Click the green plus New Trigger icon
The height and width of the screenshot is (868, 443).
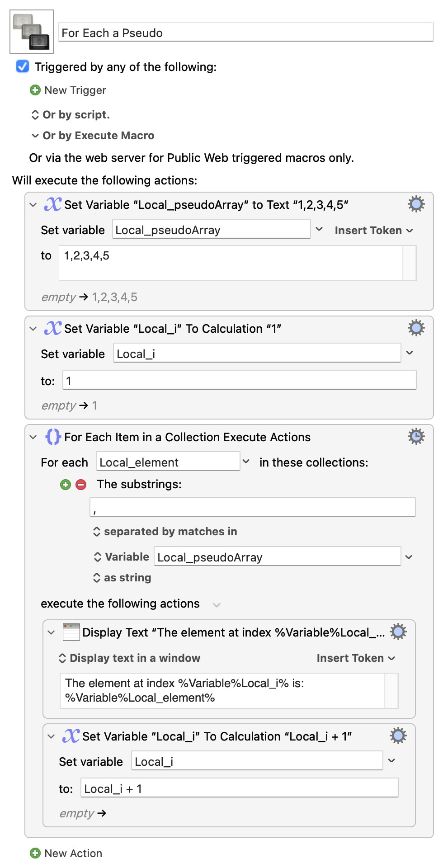tap(35, 90)
